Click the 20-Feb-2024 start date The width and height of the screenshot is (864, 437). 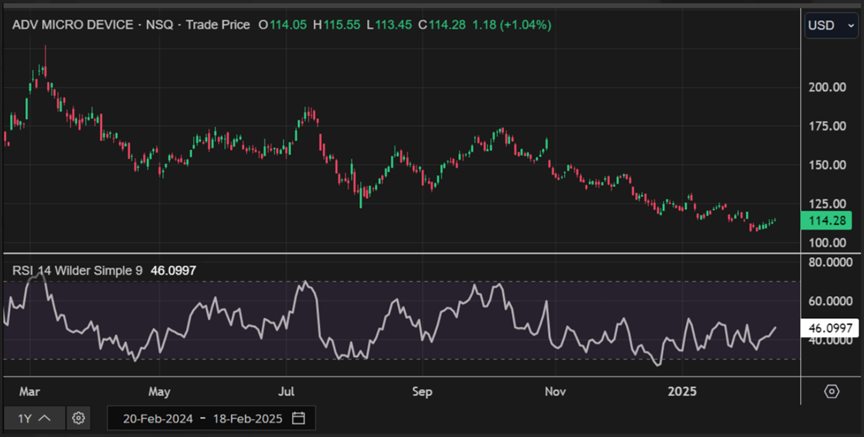pos(156,417)
